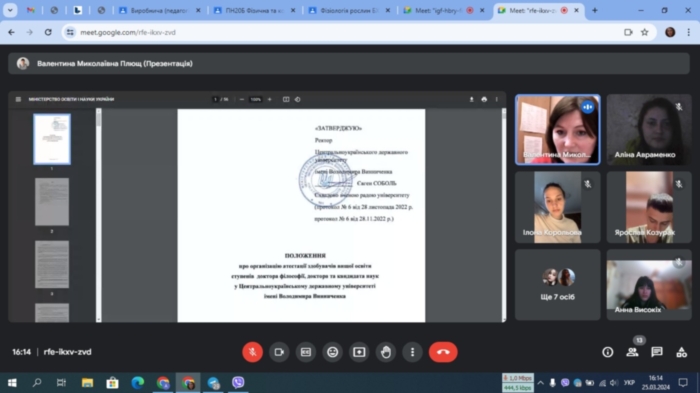
Task: Switch to the Фізіологія рослин tab
Action: pyautogui.click(x=349, y=10)
